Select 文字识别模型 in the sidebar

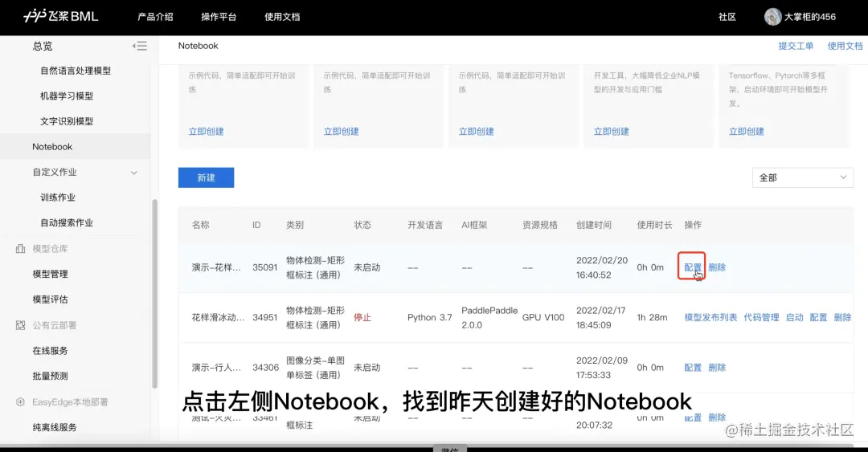tap(67, 121)
